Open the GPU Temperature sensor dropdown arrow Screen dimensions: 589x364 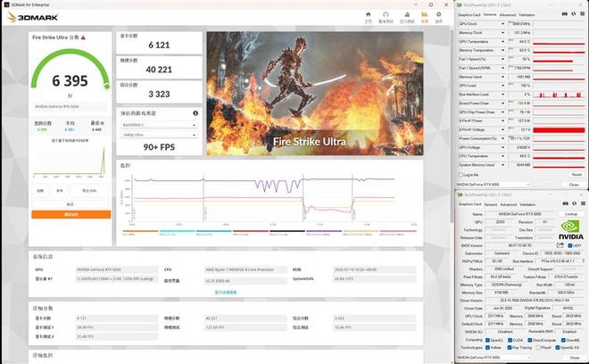pos(502,42)
